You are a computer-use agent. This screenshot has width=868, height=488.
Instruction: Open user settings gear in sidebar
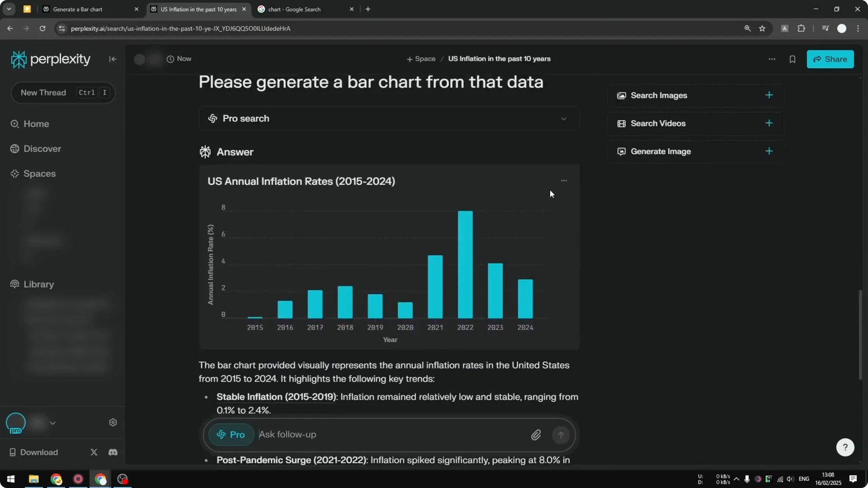(113, 422)
